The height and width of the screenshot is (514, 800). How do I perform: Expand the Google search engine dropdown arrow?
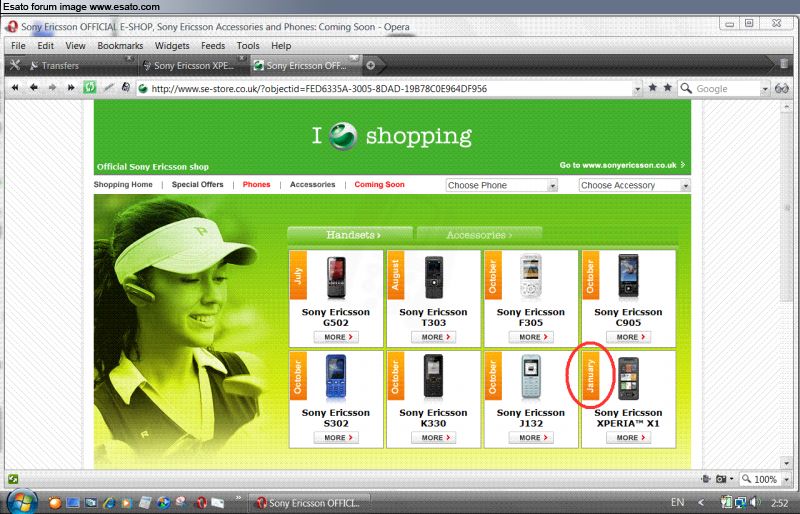click(765, 89)
